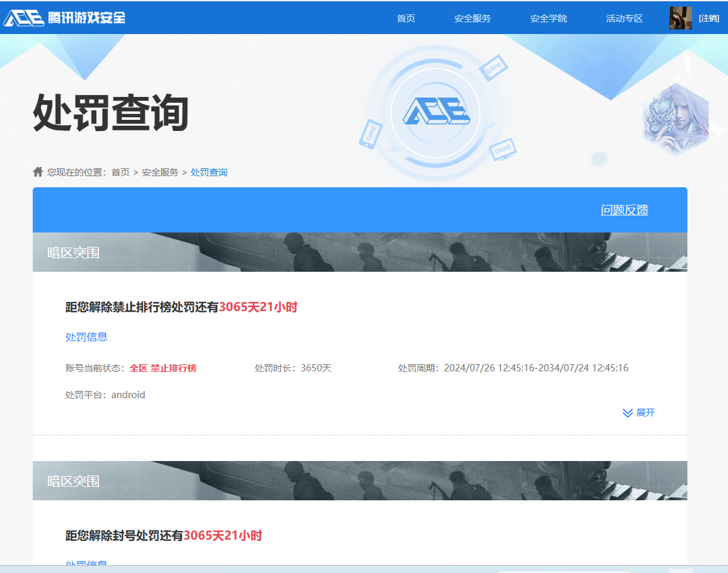Click 处罚查询 in the breadcrumb trail
This screenshot has width=728, height=573.
point(209,172)
